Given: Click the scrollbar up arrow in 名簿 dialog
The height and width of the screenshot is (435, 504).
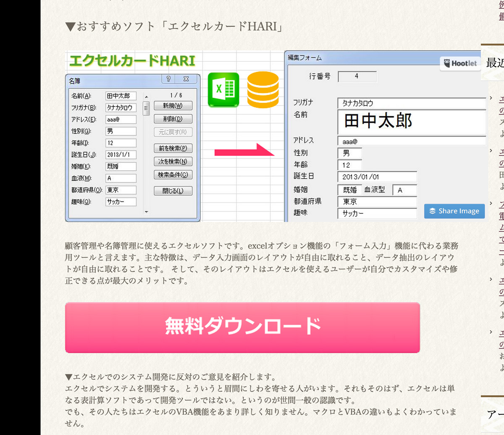Looking at the screenshot, I should click(x=146, y=97).
